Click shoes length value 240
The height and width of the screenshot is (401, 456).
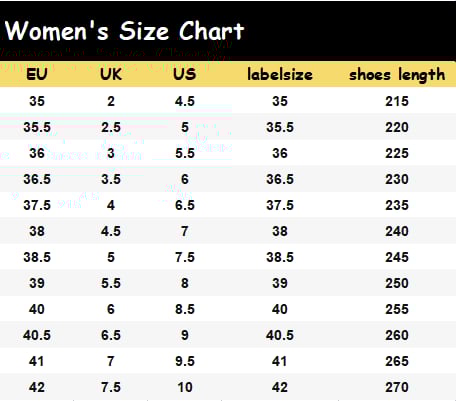point(397,231)
